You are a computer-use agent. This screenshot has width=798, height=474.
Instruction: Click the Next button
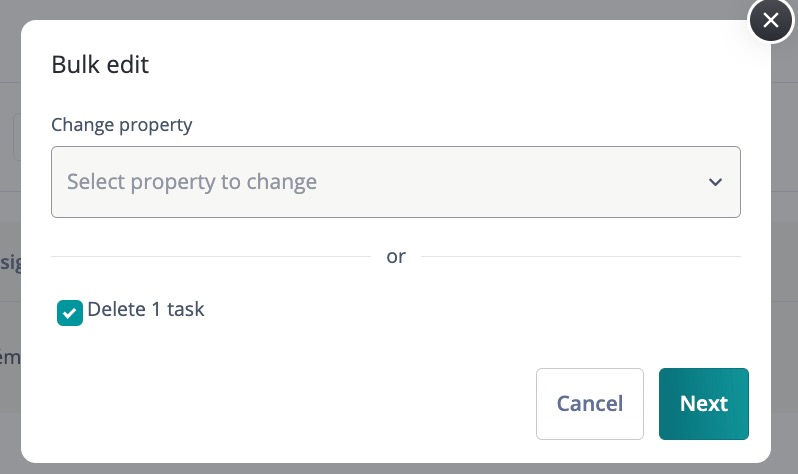[x=703, y=404]
